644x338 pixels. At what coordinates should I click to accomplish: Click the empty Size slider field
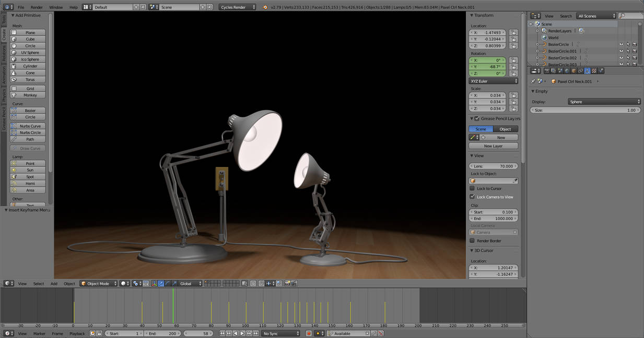(585, 110)
